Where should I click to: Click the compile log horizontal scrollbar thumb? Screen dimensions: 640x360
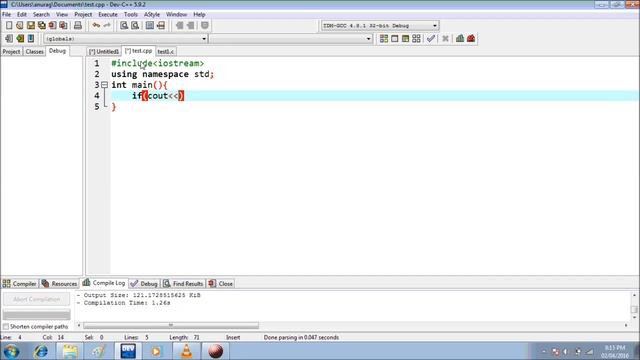click(171, 325)
